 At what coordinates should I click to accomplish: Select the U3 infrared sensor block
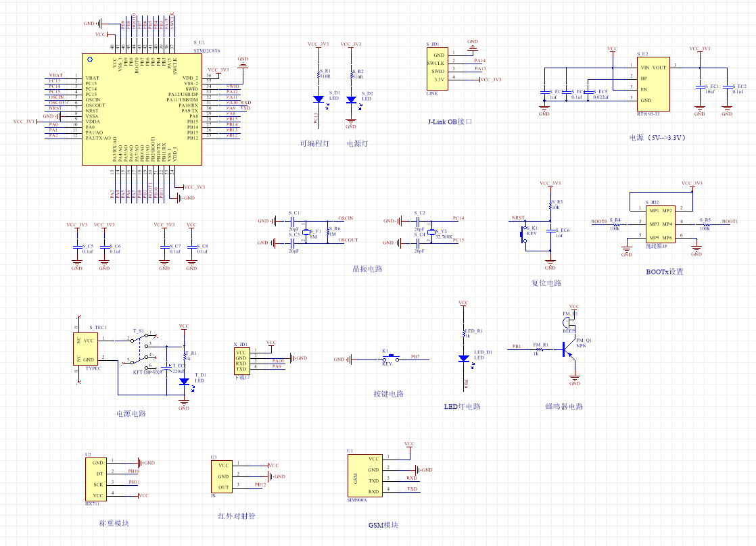(x=223, y=476)
